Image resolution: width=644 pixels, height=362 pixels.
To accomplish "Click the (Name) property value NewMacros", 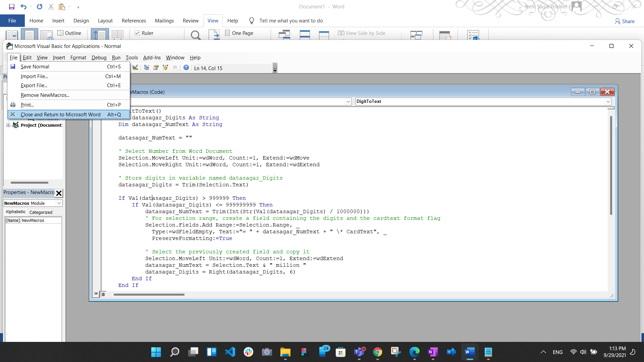I will point(41,220).
